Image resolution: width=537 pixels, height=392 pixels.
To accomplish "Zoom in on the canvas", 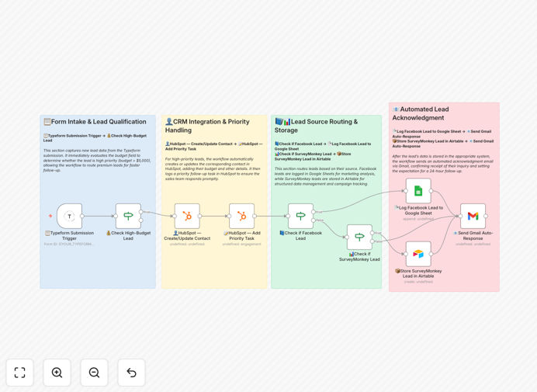I will tap(57, 373).
